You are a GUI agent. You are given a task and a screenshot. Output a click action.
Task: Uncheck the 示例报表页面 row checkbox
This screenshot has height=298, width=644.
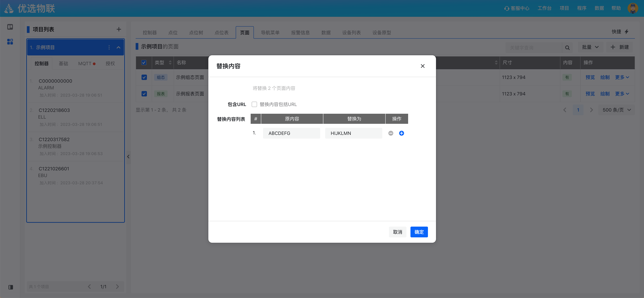tap(144, 94)
